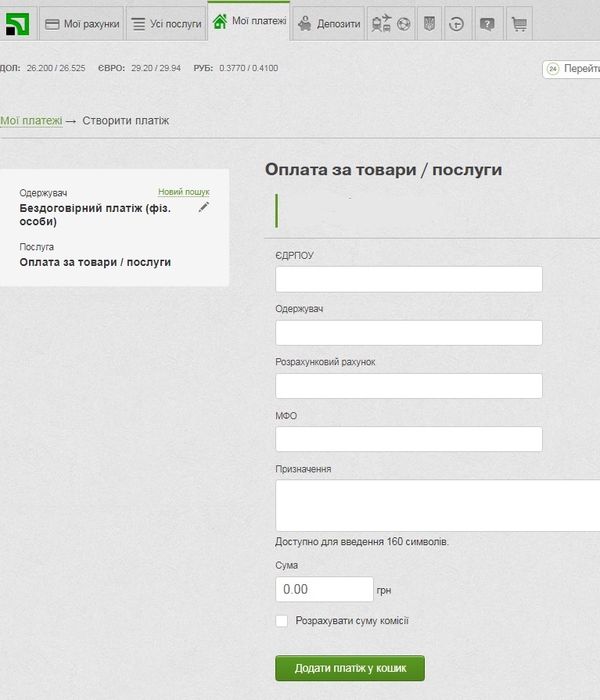The width and height of the screenshot is (600, 700).
Task: Focus the Розрахунковий рахунок input field
Action: coord(409,386)
